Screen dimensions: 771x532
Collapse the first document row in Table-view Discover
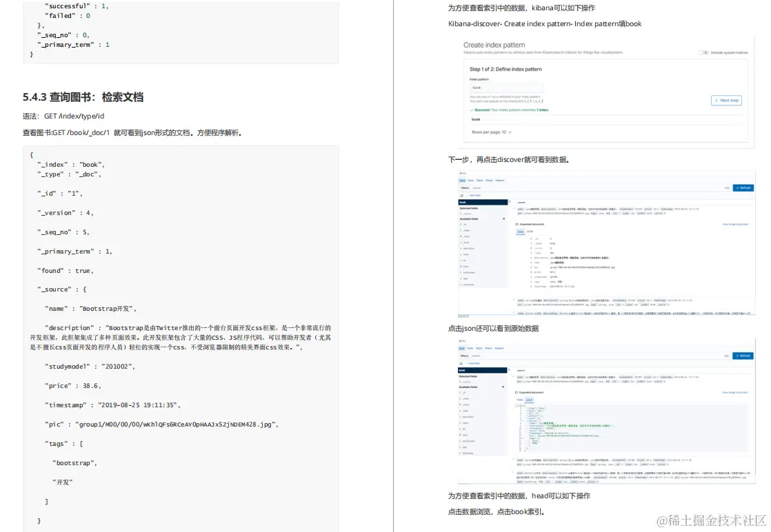pos(514,209)
